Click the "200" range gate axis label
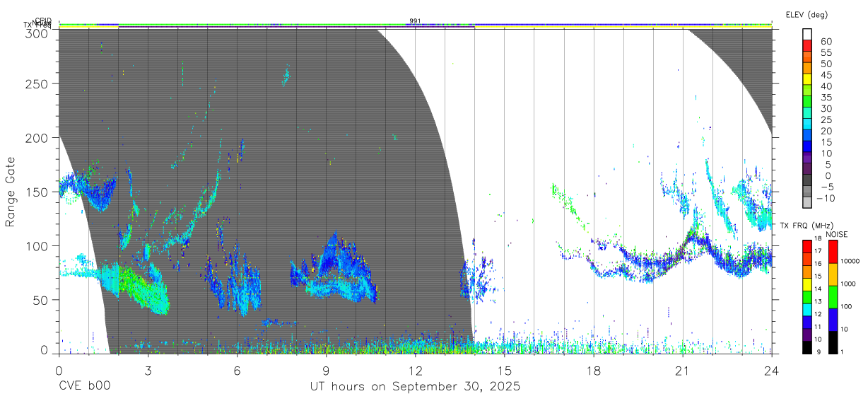The image size is (868, 401). click(x=37, y=138)
